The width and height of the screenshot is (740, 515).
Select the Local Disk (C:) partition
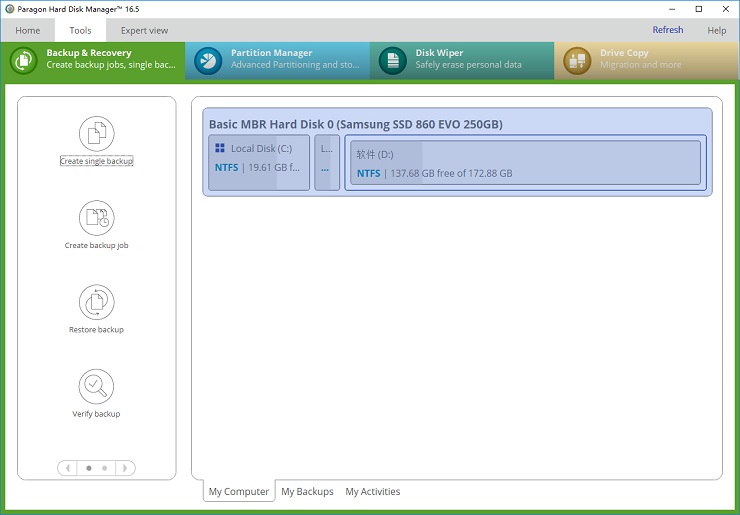pyautogui.click(x=259, y=162)
